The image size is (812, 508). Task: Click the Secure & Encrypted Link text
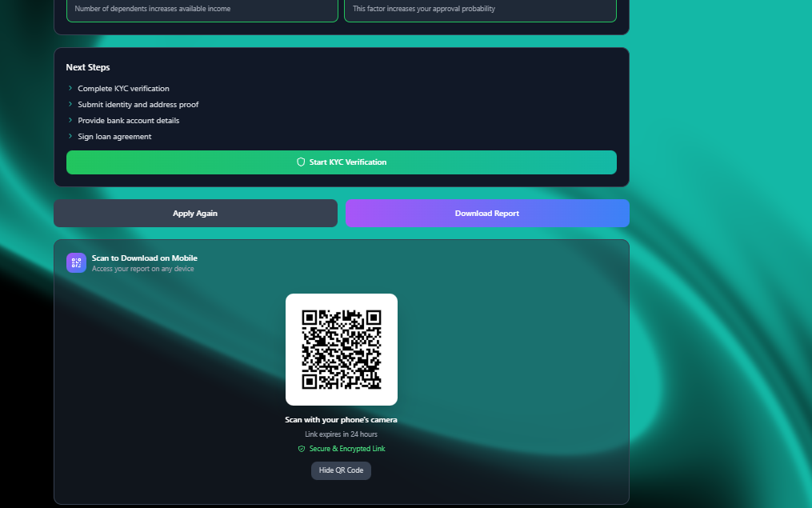click(x=347, y=449)
